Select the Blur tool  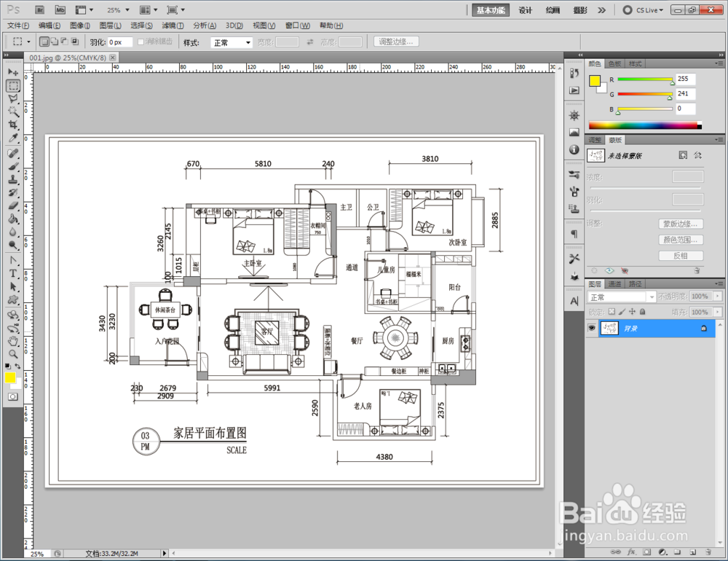click(13, 232)
